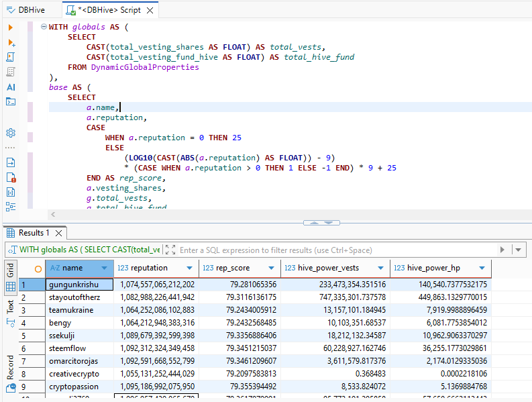
Task: Toggle Record view mode
Action: coord(10,367)
